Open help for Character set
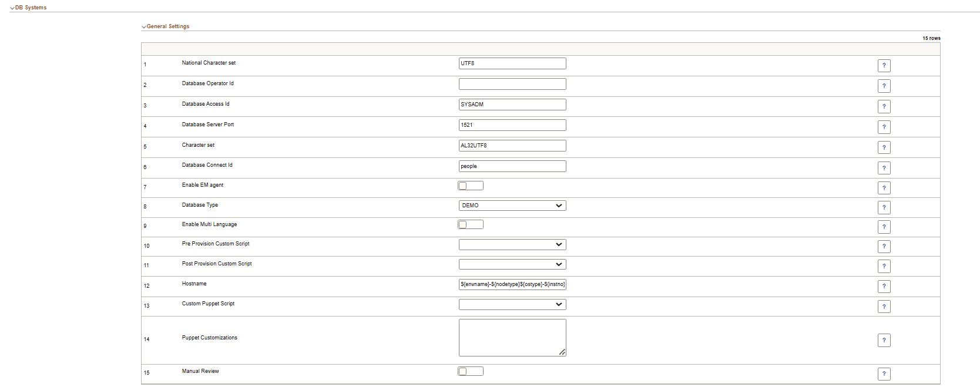980x387 pixels. 884,147
